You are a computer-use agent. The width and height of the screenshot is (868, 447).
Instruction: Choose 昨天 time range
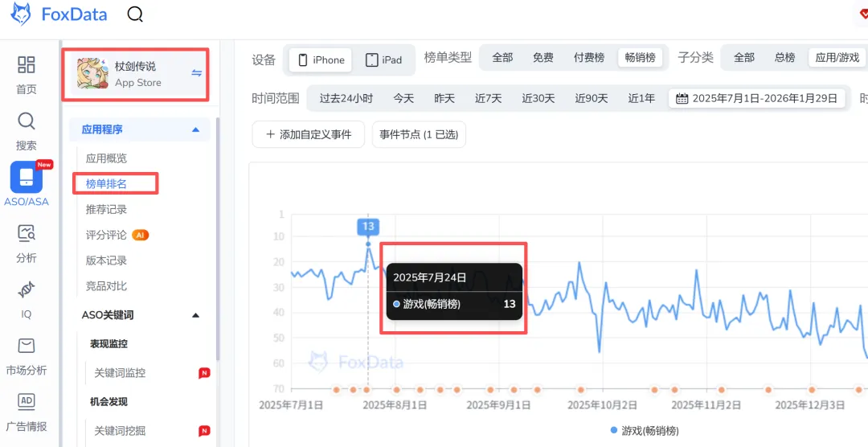click(x=444, y=99)
